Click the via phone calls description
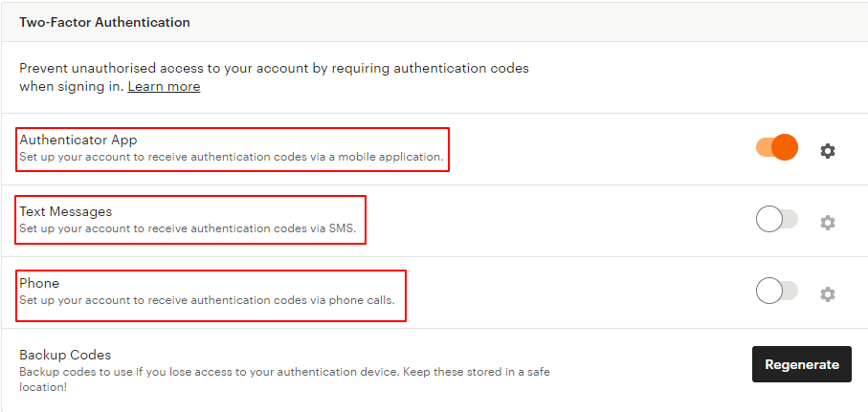This screenshot has width=868, height=412. pos(207,300)
